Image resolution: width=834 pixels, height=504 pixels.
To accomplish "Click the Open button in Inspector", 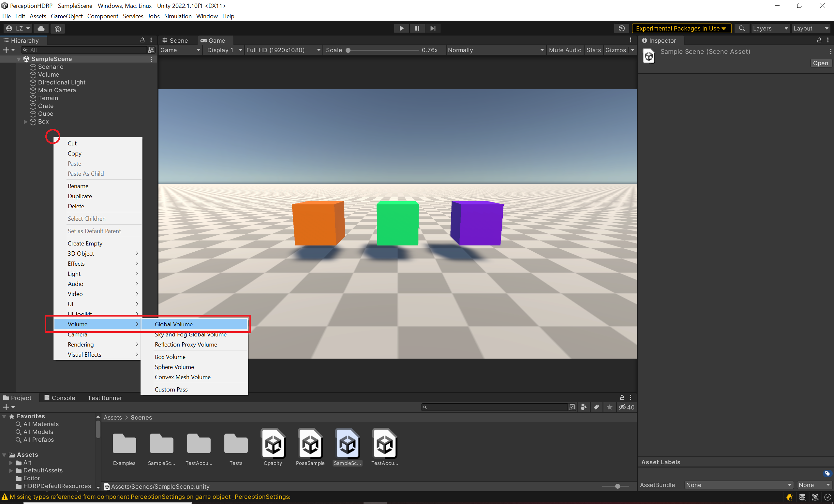I will coord(820,63).
